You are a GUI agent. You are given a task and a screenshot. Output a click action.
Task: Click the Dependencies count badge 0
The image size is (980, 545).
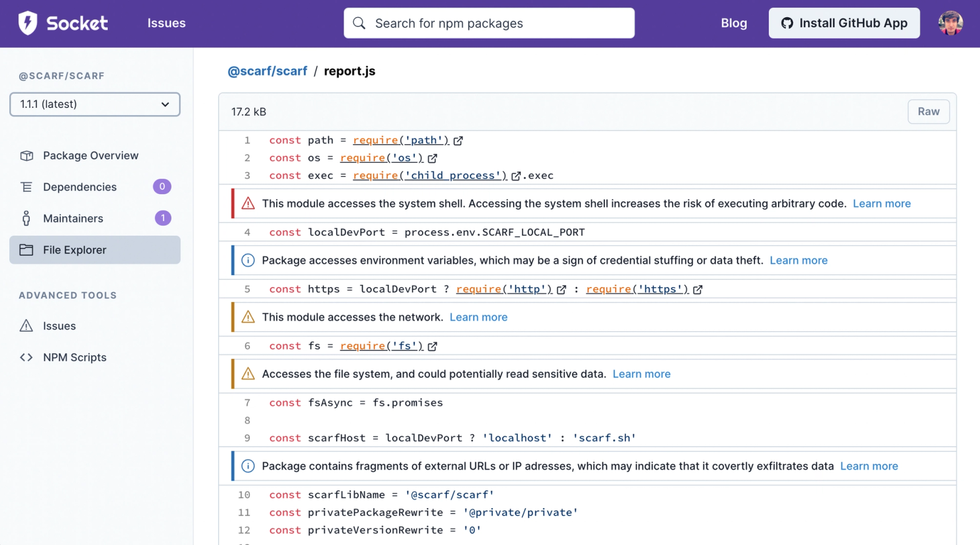point(162,186)
